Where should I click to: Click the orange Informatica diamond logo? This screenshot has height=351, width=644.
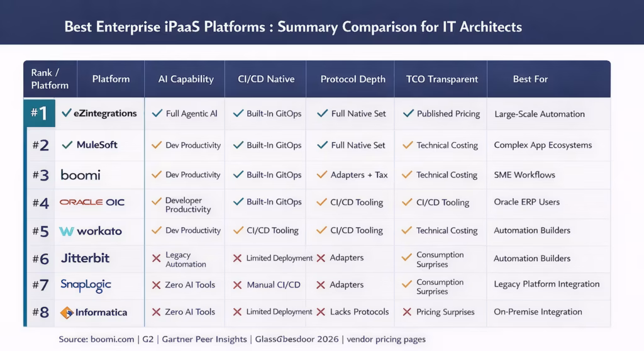pyautogui.click(x=67, y=313)
